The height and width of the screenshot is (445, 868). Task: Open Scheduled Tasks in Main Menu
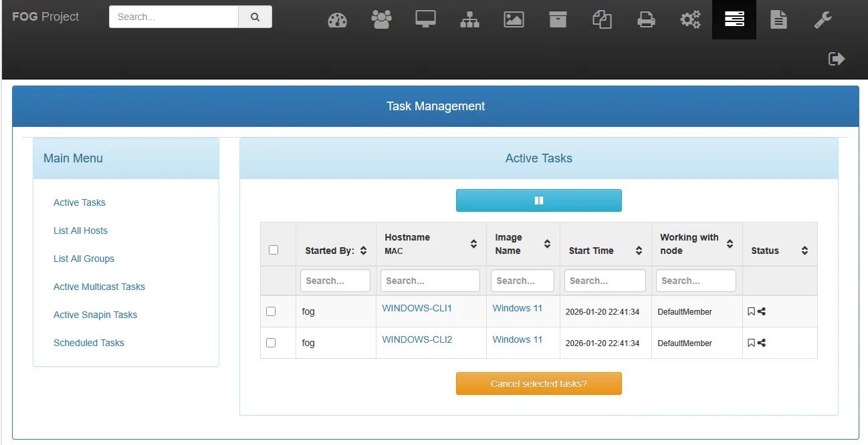(x=89, y=343)
